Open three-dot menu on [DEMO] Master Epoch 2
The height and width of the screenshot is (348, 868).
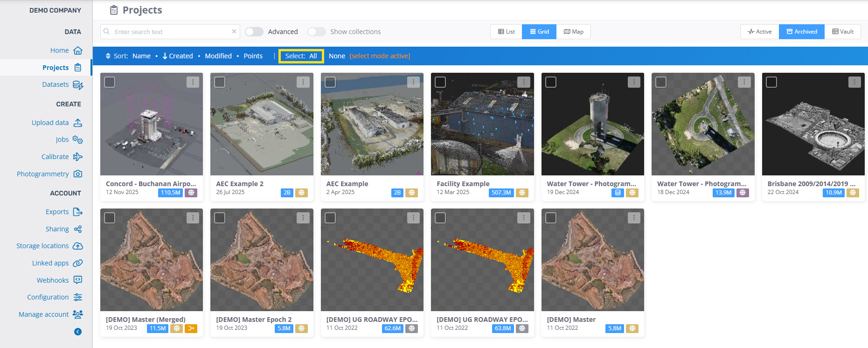click(303, 218)
